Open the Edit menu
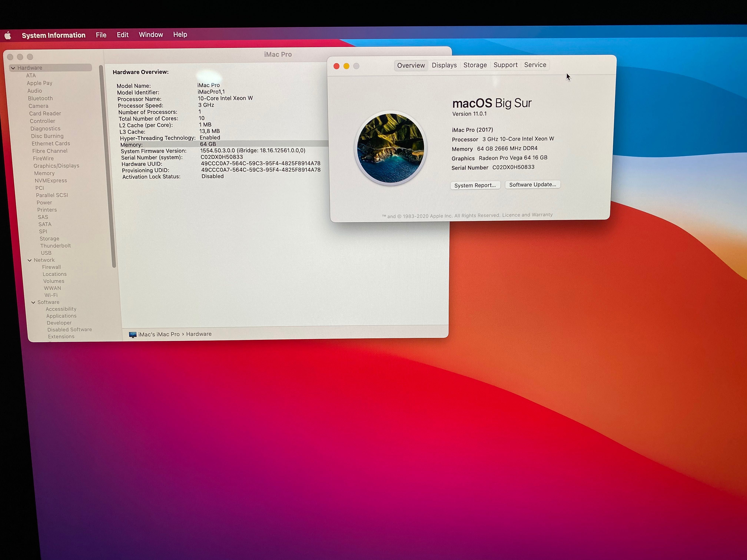 click(123, 35)
